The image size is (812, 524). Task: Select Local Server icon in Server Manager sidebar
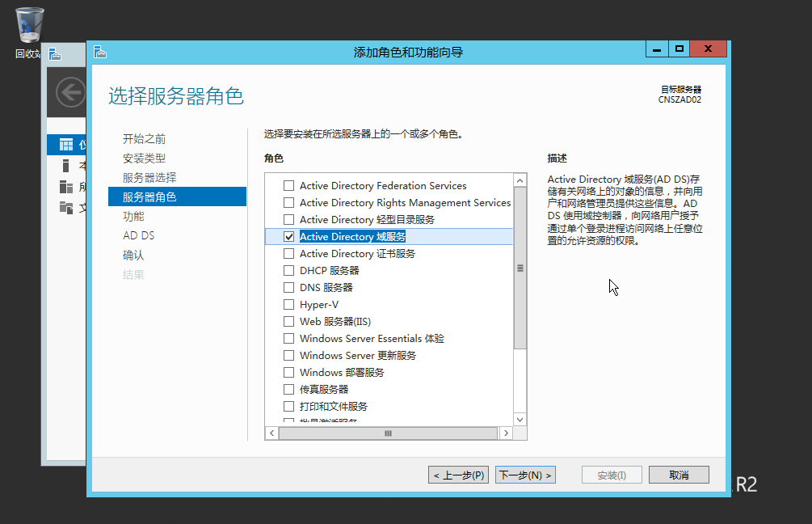pos(65,166)
